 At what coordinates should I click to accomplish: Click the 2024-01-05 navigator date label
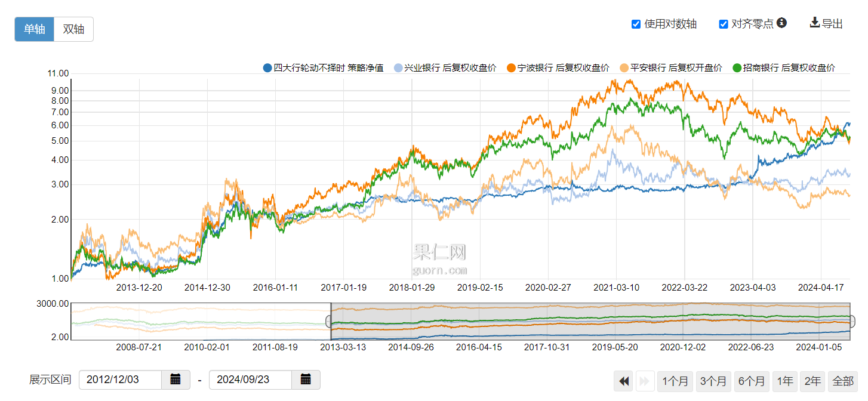820,347
